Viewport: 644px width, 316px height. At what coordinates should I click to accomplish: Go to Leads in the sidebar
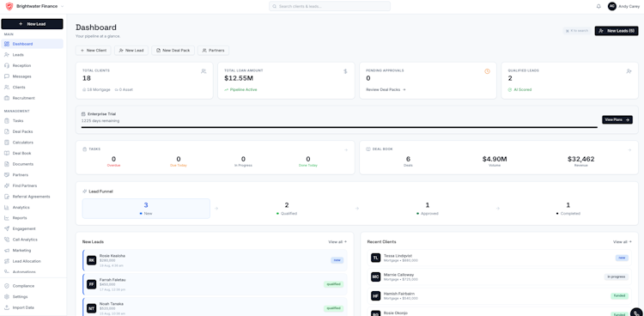[33, 55]
